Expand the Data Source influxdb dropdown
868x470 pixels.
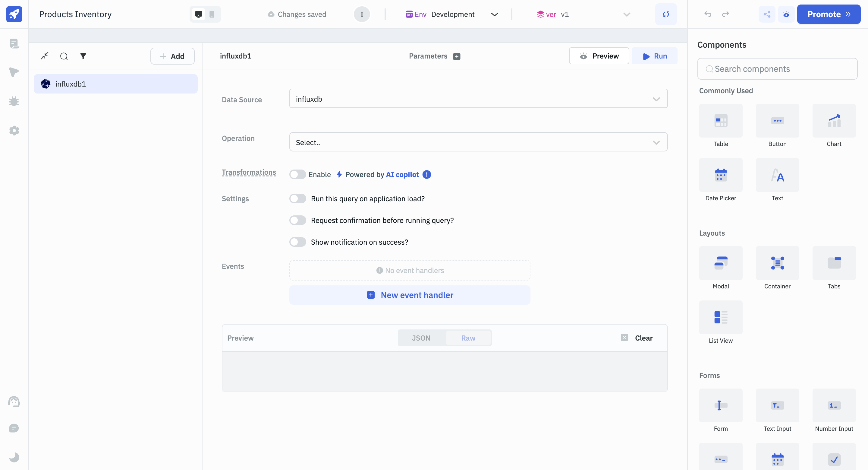[478, 99]
